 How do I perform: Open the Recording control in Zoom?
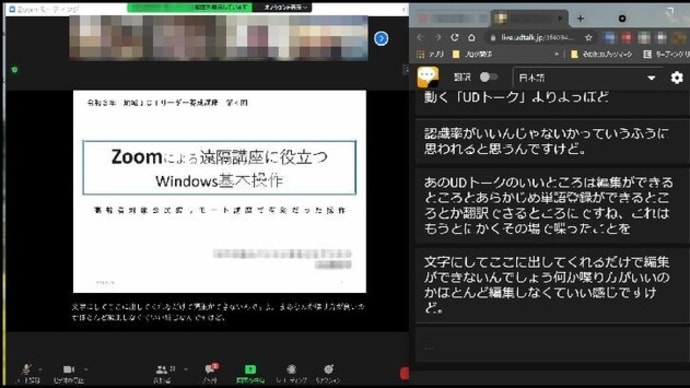(x=291, y=373)
